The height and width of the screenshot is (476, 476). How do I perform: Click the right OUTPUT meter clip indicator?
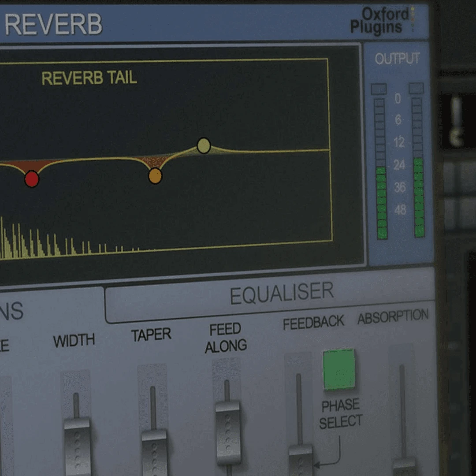[x=416, y=88]
